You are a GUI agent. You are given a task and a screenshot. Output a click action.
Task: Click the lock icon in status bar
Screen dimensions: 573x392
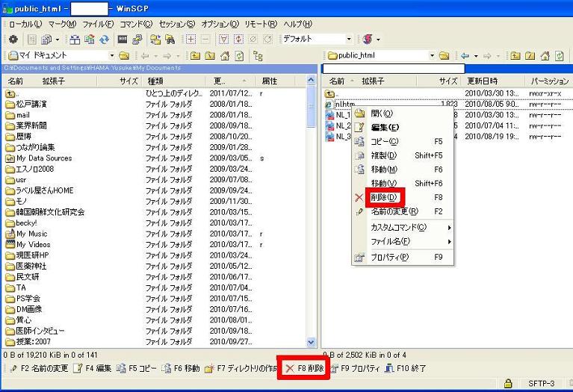508,384
